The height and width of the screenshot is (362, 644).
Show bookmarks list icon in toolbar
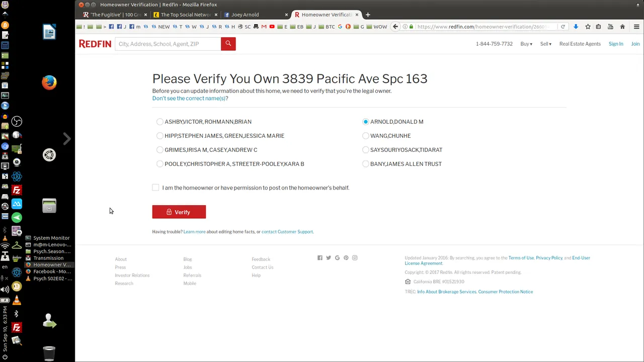pos(598,27)
